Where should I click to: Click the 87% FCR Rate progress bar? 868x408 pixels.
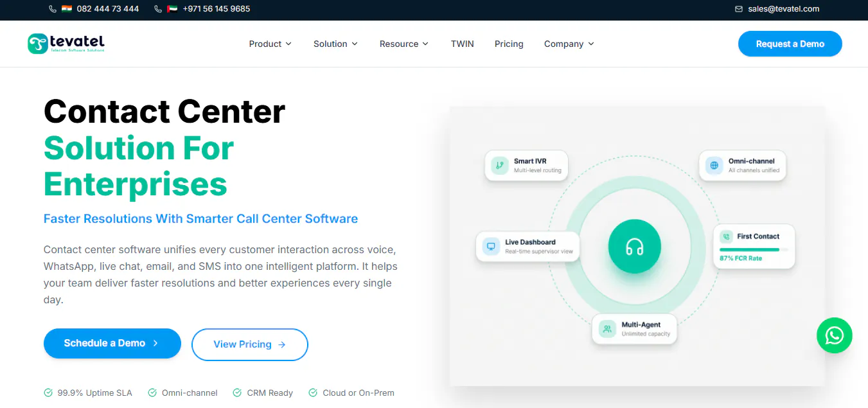point(754,249)
